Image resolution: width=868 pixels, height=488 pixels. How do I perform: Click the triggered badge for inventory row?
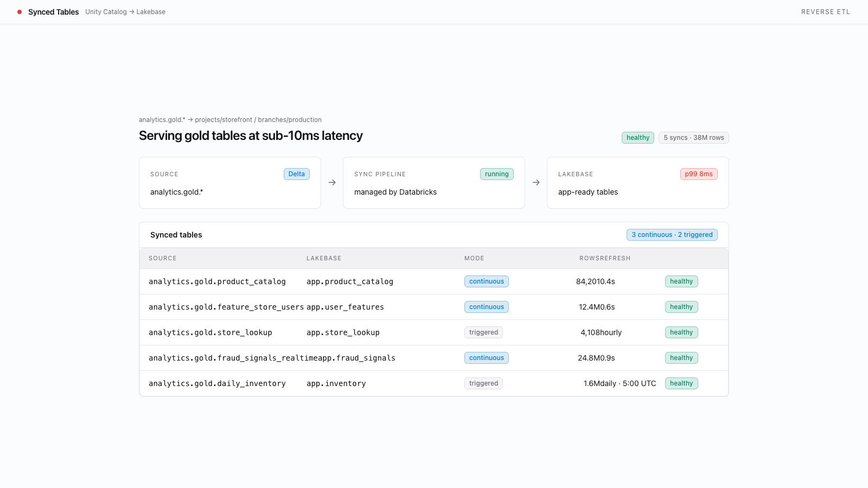(483, 383)
